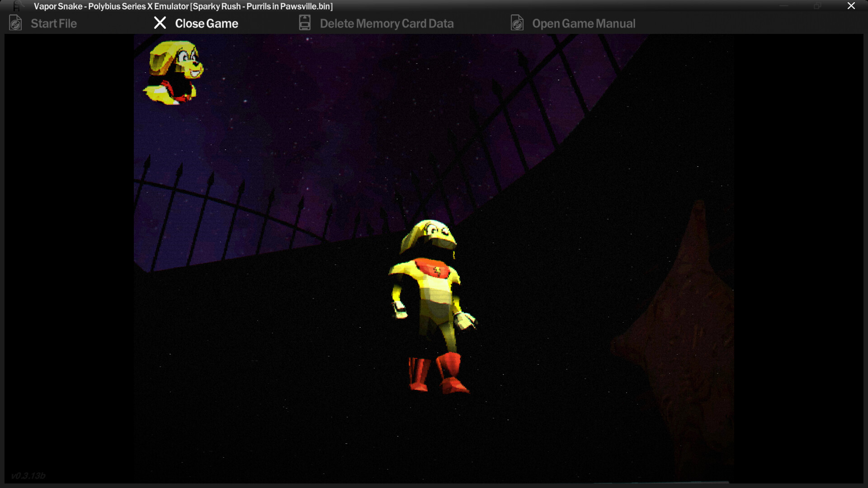Select Close Game from the toolbar
Image resolution: width=868 pixels, height=488 pixels.
click(x=206, y=23)
